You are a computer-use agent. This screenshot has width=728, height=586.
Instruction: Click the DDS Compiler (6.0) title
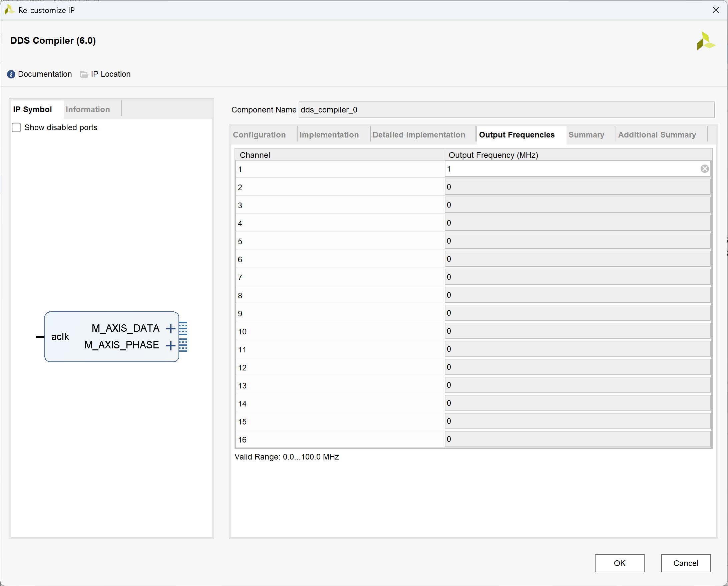coord(53,40)
